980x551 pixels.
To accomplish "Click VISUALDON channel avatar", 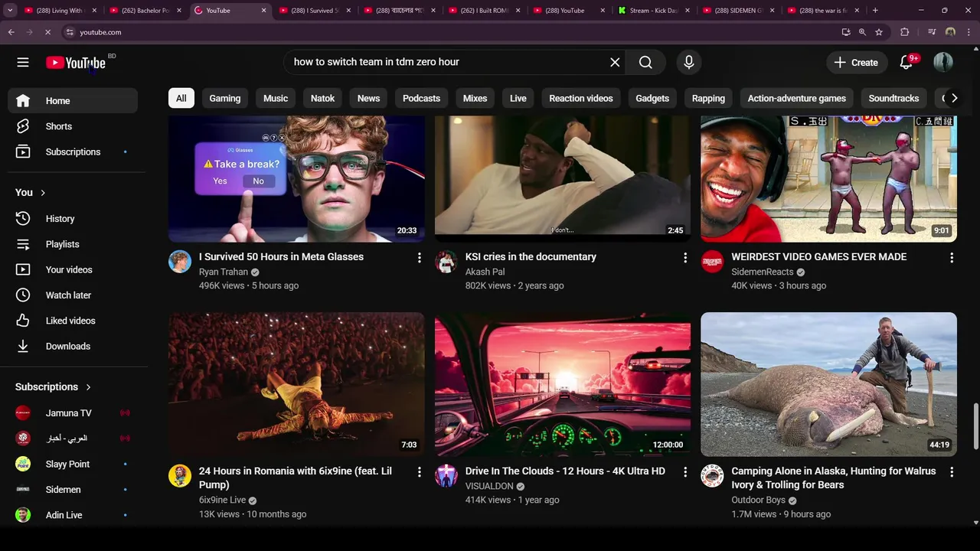I will coord(446,476).
